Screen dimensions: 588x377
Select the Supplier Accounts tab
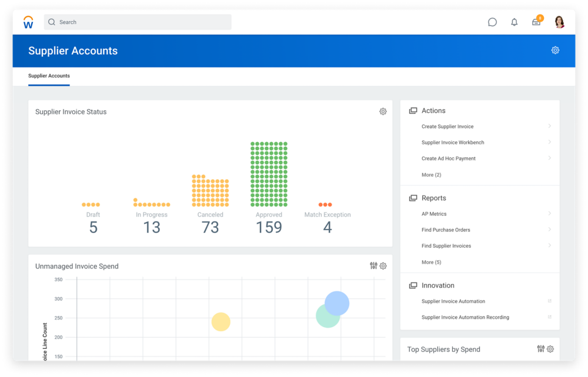point(49,76)
